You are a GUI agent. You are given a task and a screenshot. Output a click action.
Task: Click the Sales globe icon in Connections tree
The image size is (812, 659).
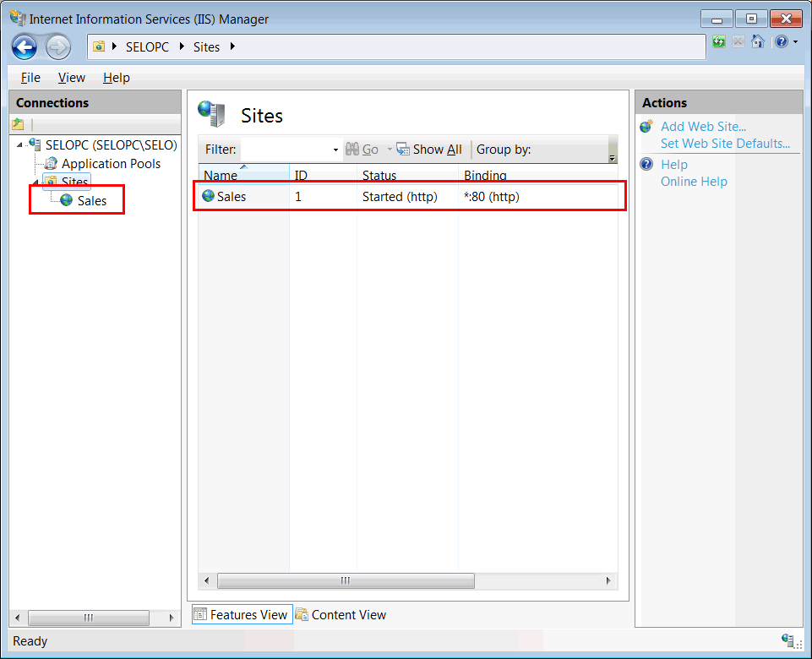pyautogui.click(x=66, y=200)
